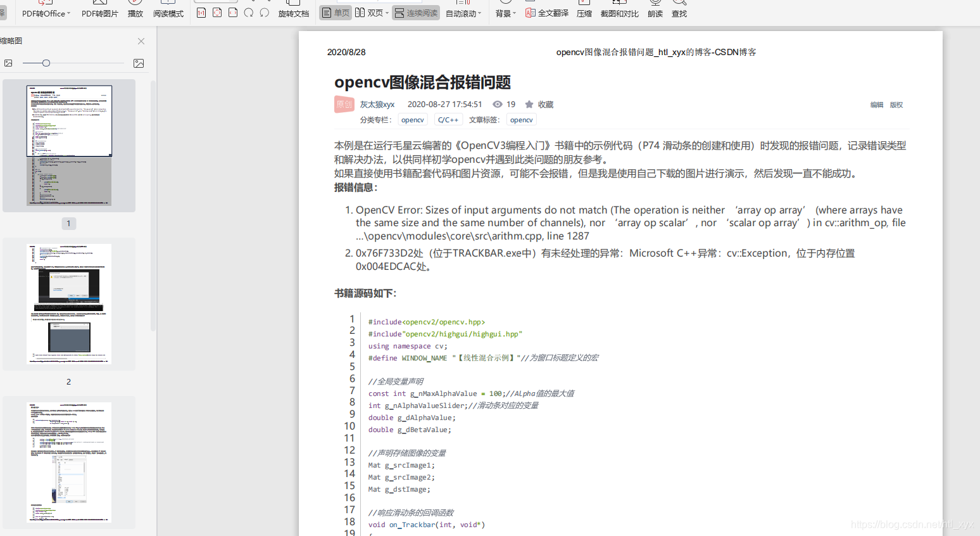Screen dimensions: 980x536
Task: Click the fit page icon
Action: point(217,13)
